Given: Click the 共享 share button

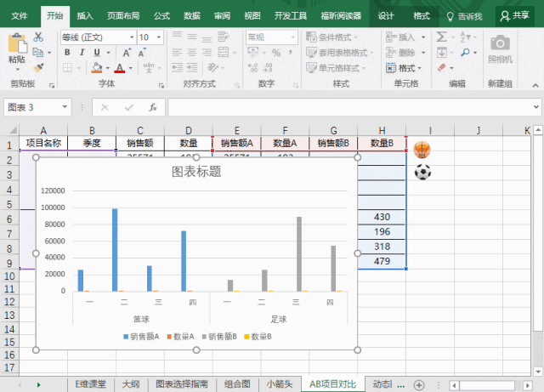Looking at the screenshot, I should click(x=515, y=16).
